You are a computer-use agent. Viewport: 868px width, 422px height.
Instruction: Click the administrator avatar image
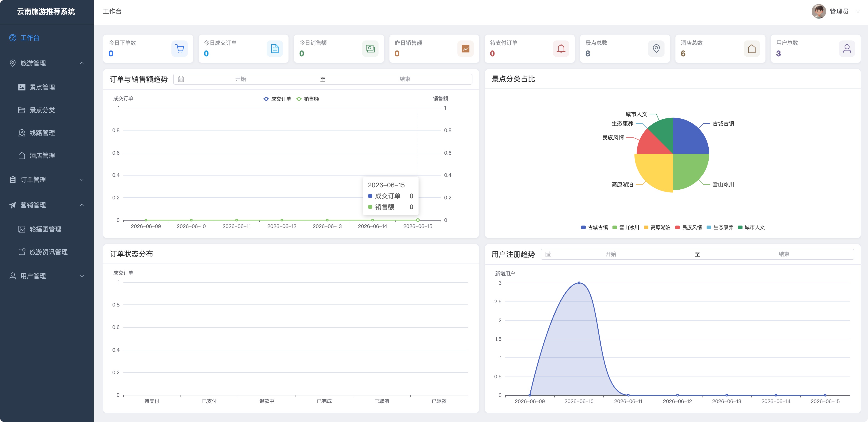click(818, 11)
